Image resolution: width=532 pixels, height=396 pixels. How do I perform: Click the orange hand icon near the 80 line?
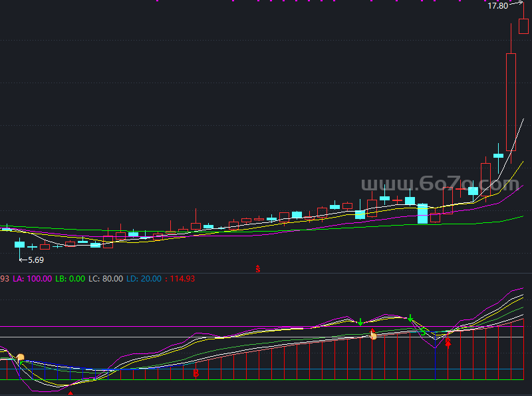point(373,335)
